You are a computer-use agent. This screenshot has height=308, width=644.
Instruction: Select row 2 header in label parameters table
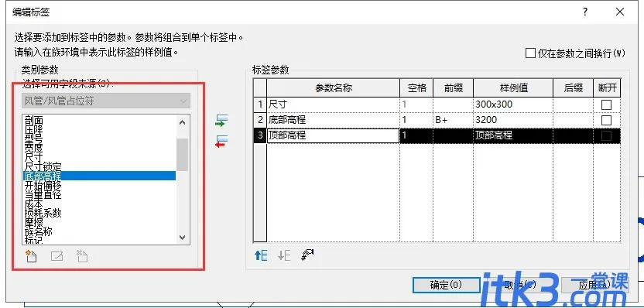[x=260, y=120]
